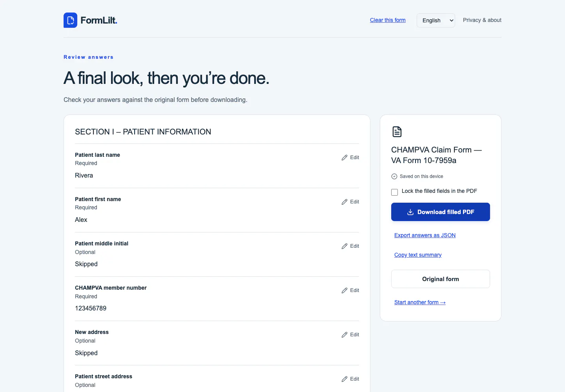Click the Patient last name label
Viewport: 565px width, 392px height.
tap(97, 155)
